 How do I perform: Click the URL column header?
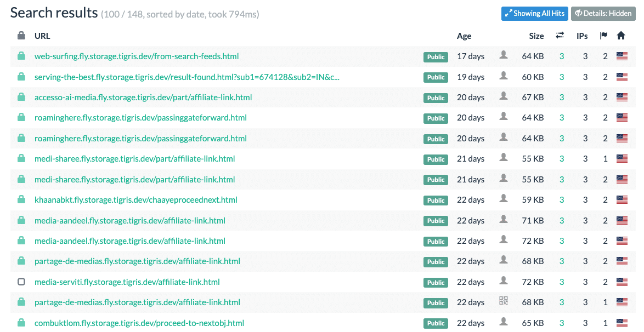tap(42, 36)
